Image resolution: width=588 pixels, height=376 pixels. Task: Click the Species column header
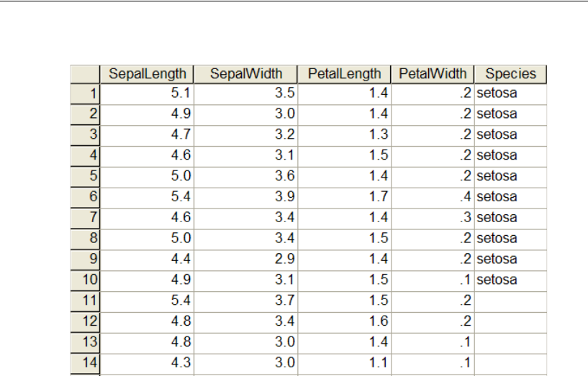[x=510, y=73]
